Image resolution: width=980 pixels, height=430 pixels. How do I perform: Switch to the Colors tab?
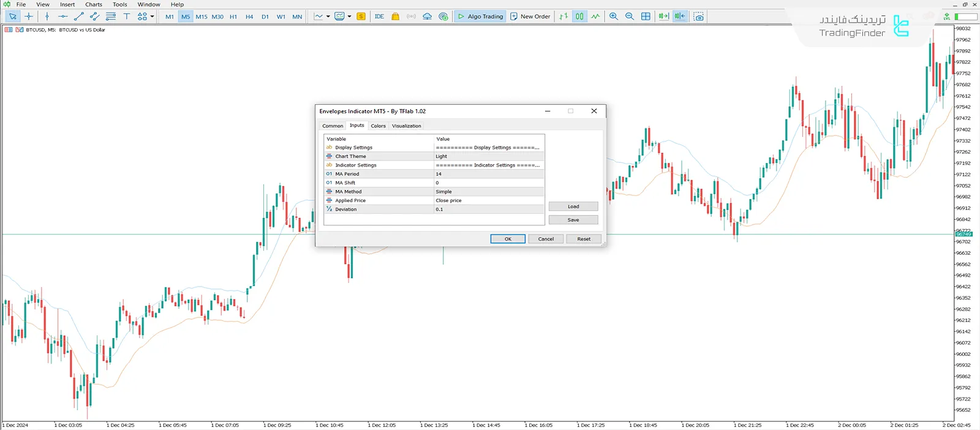[378, 126]
